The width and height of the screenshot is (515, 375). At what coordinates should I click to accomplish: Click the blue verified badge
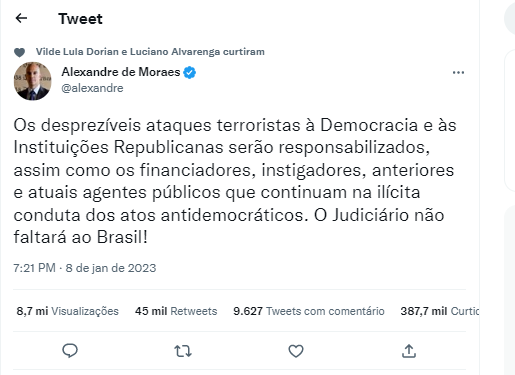190,72
